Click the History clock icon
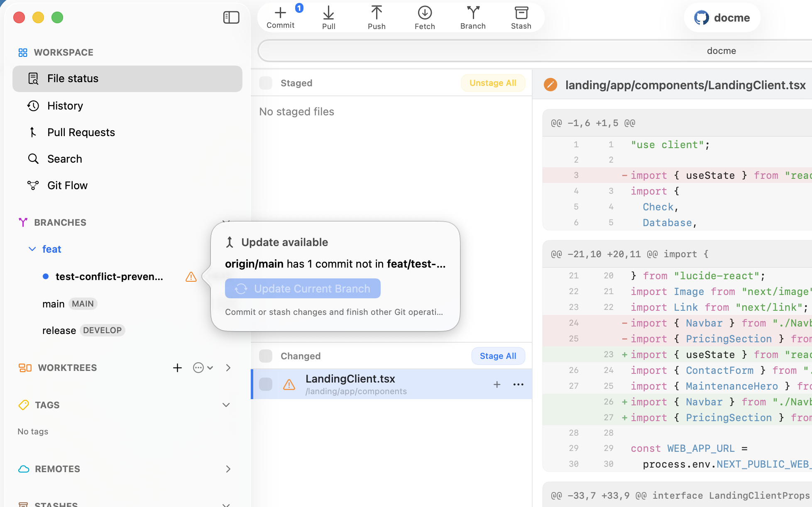This screenshot has width=812, height=507. tap(33, 106)
